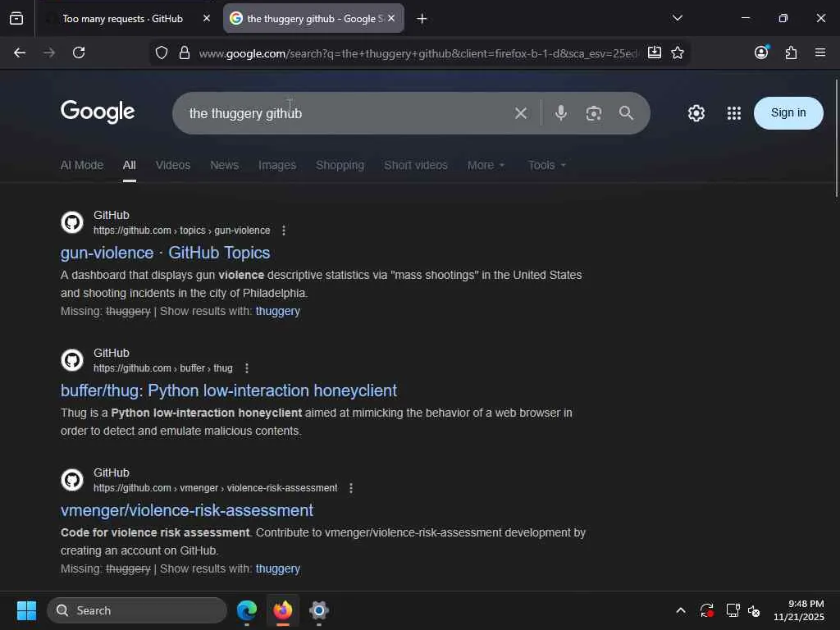
Task: Open options for buffer/thug result
Action: click(x=246, y=368)
